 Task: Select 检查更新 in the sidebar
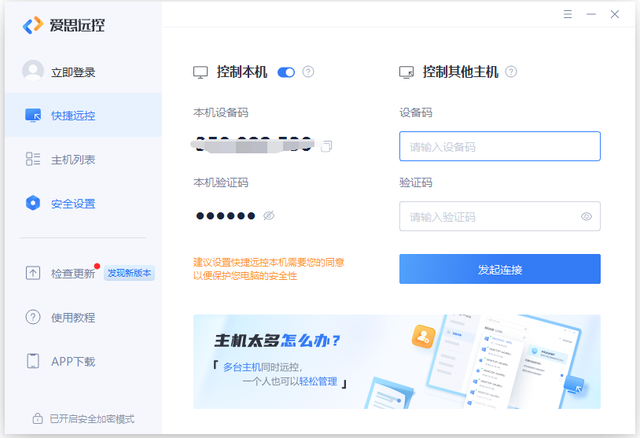click(73, 273)
